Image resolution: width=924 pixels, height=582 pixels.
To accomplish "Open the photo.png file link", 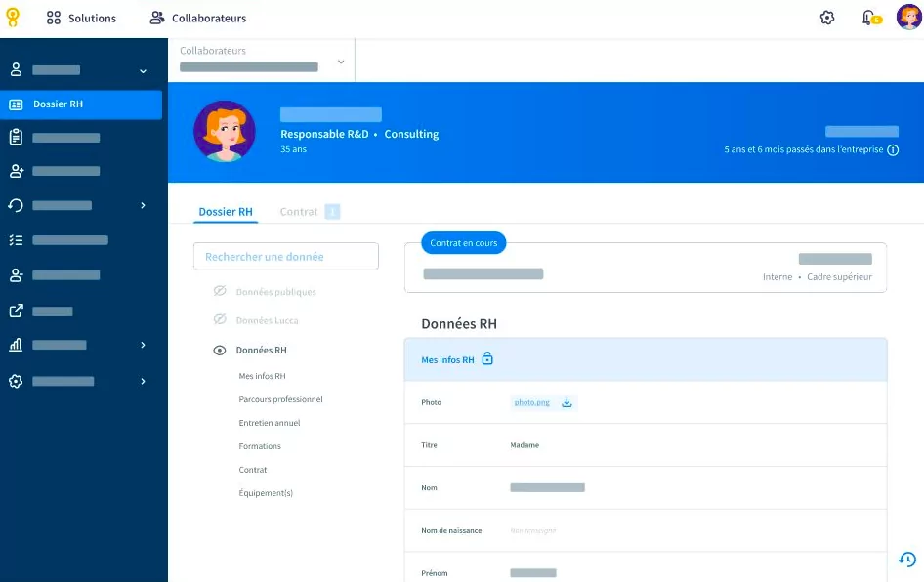I will (x=532, y=402).
